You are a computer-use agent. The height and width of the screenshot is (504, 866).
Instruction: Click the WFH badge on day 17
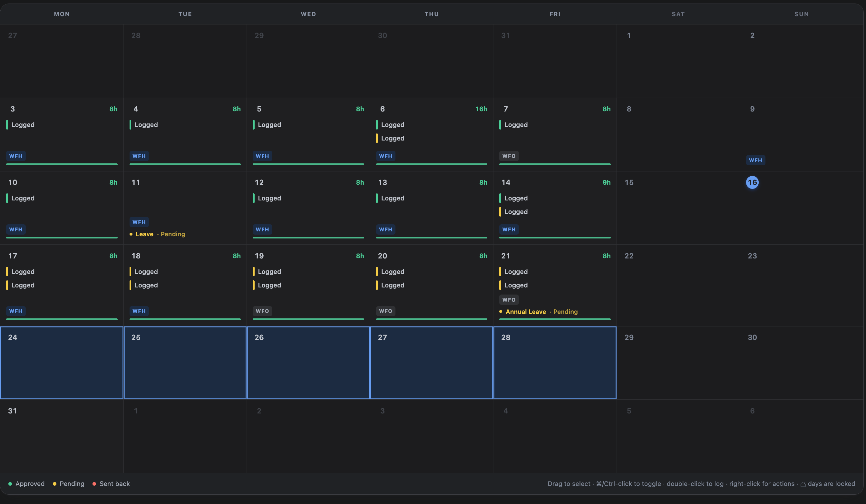16,311
